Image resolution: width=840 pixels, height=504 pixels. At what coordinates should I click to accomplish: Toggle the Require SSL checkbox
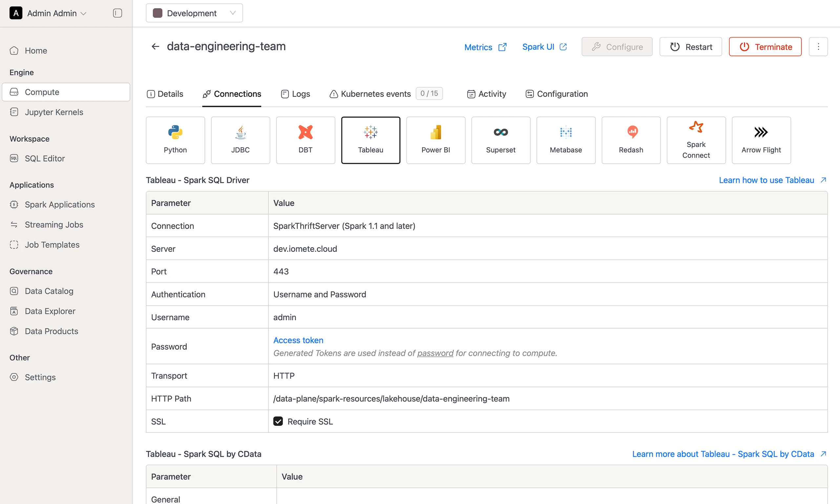(x=278, y=421)
